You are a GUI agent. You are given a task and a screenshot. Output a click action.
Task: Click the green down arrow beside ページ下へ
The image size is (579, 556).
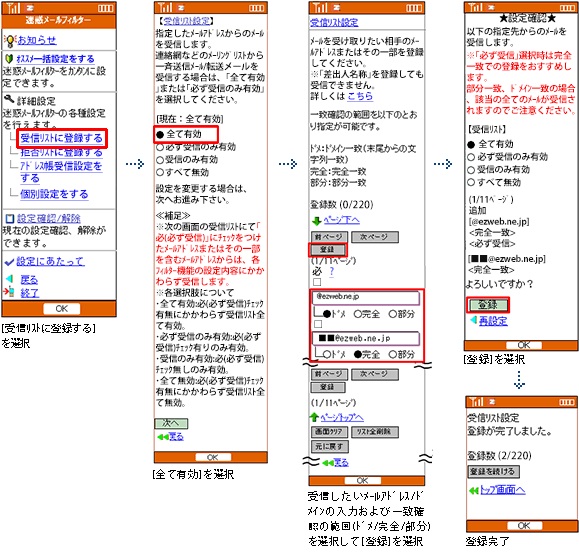tap(316, 221)
